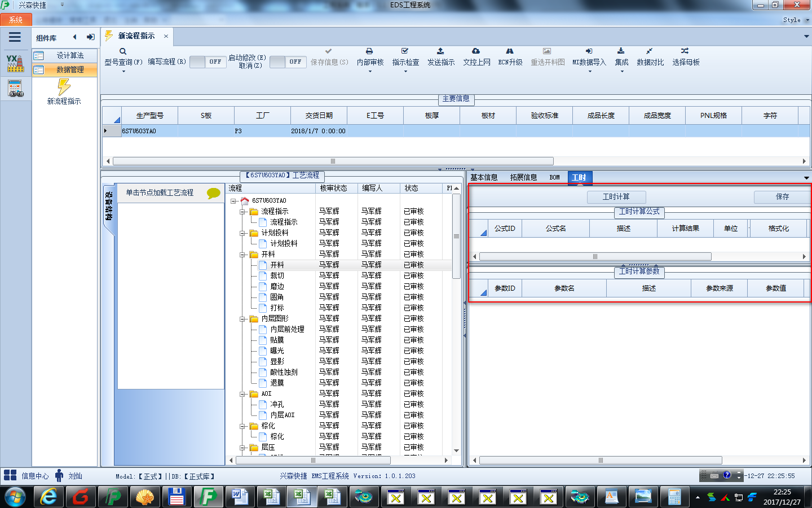
Task: Select the vertical 设备结构 tab
Action: (x=109, y=210)
